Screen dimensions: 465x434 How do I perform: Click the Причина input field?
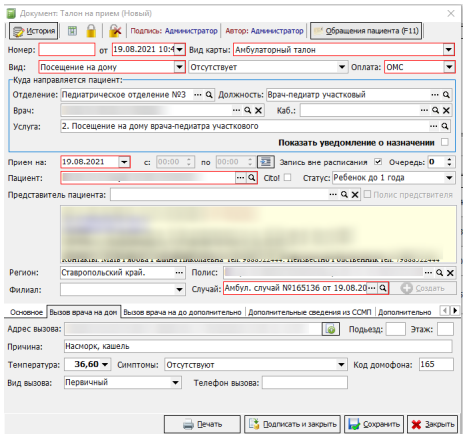pos(258,346)
